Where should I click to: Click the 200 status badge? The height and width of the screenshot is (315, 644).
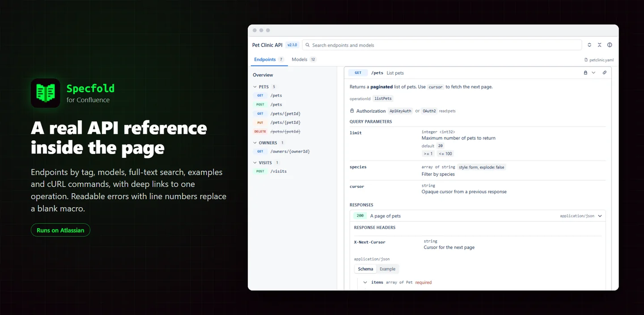click(360, 216)
